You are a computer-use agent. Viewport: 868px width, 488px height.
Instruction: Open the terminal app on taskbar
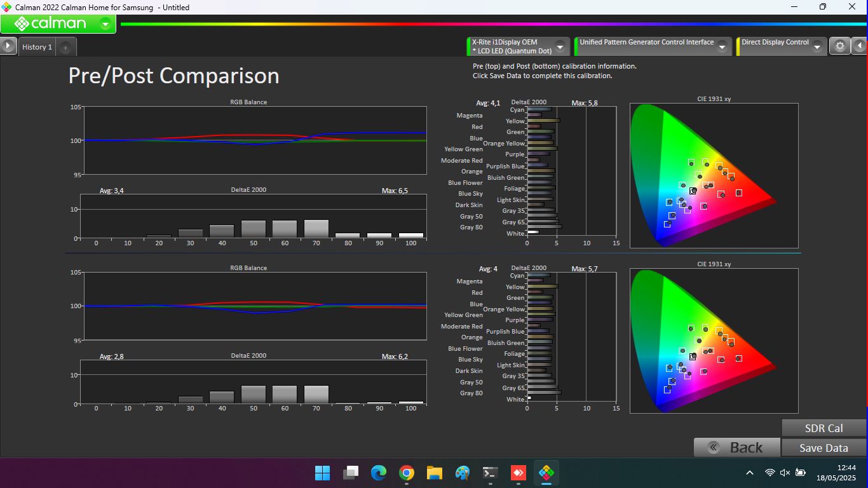tap(491, 473)
